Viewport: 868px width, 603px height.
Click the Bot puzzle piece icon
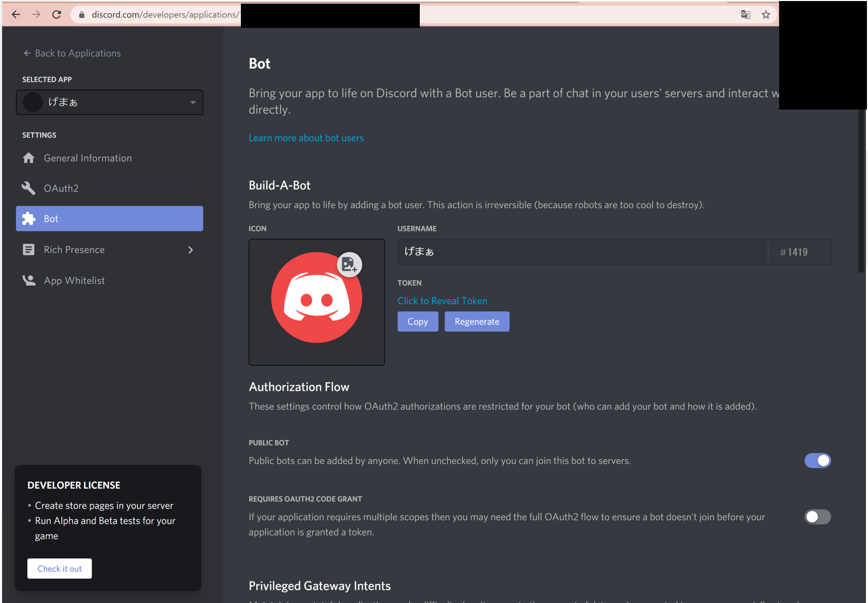pos(28,219)
